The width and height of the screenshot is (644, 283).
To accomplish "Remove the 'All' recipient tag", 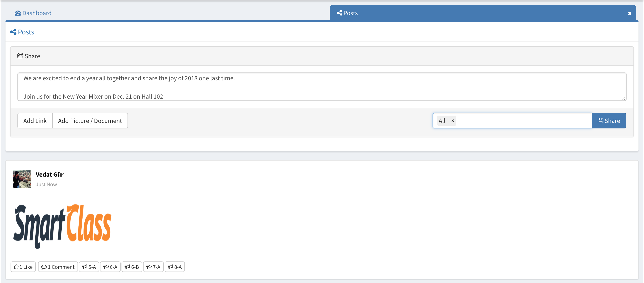I will pos(452,121).
